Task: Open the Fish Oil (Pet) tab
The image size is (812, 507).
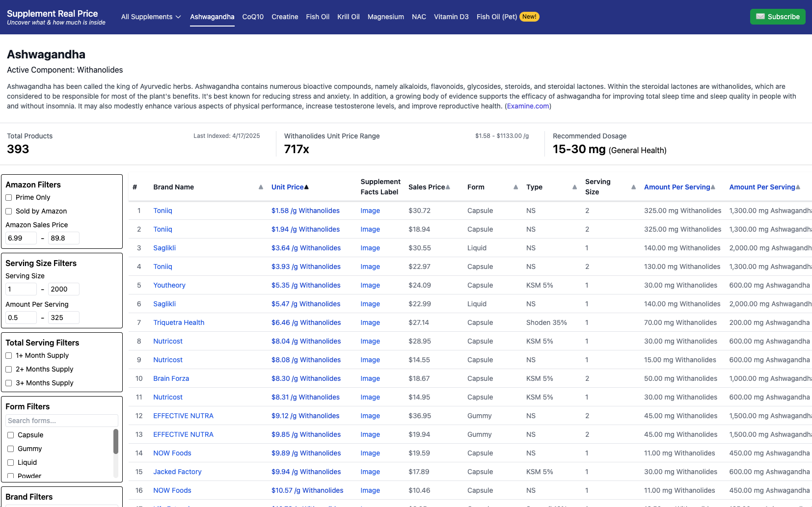Action: tap(497, 17)
